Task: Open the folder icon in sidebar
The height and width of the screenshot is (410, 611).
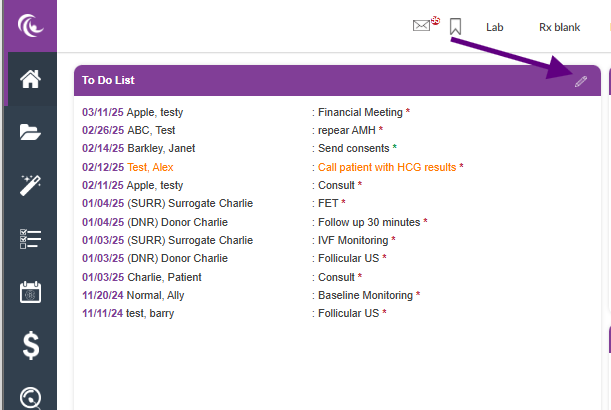Action: [x=30, y=132]
